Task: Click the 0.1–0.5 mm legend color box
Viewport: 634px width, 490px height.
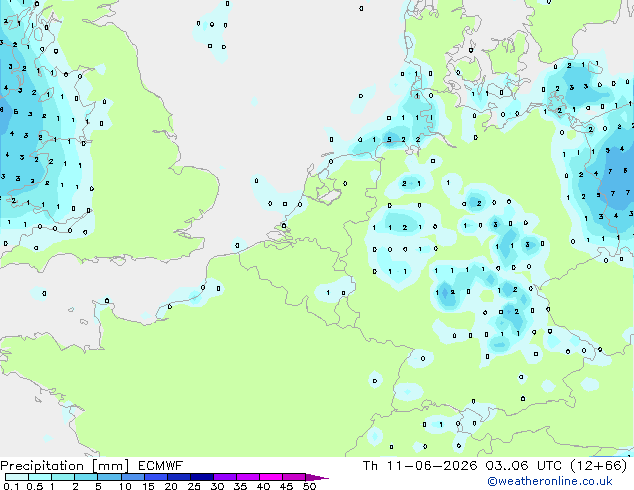Action: [x=17, y=477]
